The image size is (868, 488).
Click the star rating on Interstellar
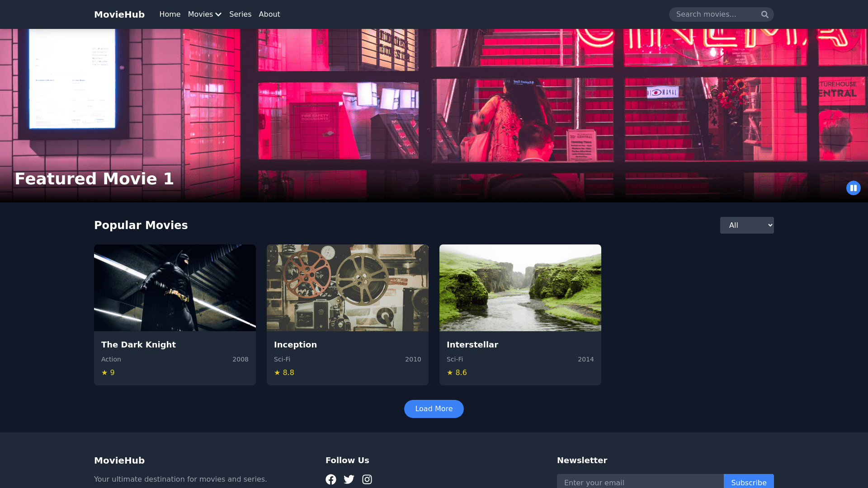pos(457,373)
